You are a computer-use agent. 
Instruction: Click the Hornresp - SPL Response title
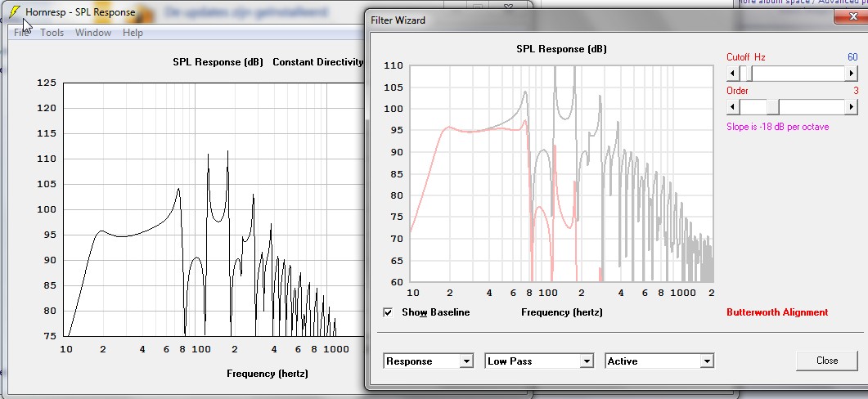click(80, 11)
